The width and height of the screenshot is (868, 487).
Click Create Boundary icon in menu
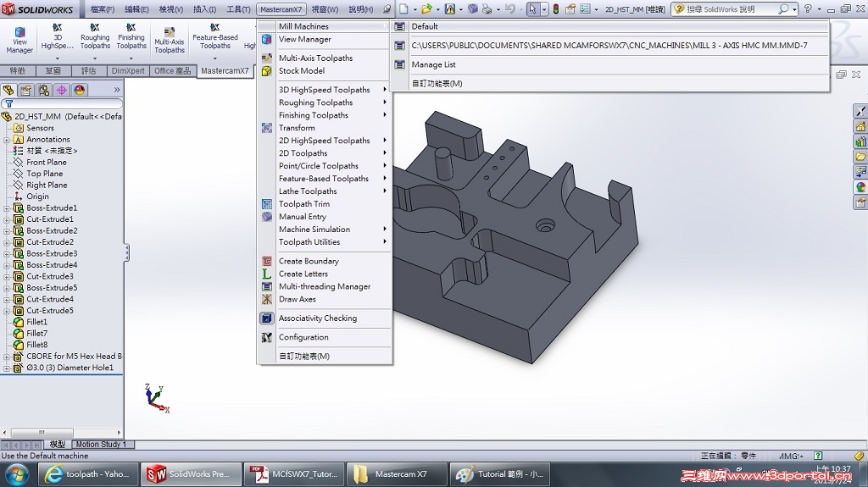[267, 261]
